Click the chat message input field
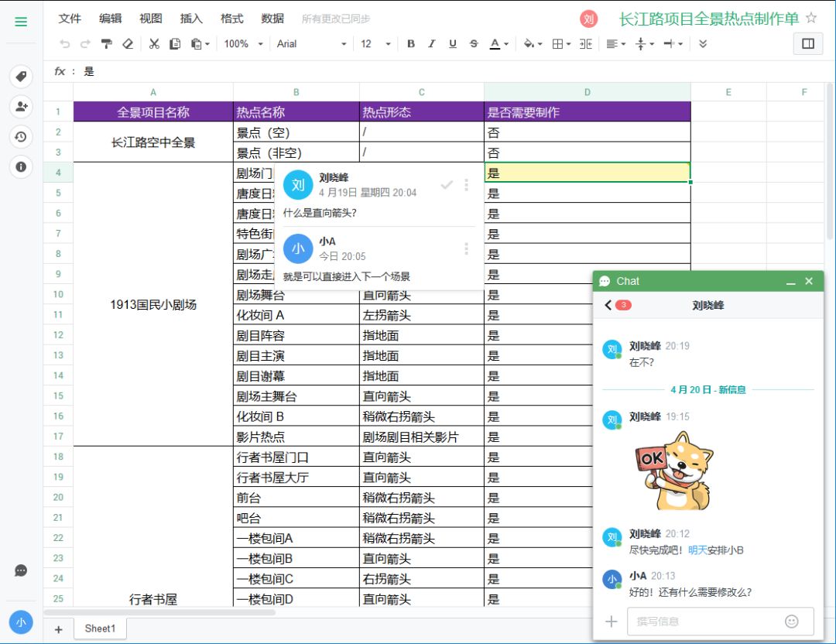Screen dimensions: 836x644 [704, 621]
